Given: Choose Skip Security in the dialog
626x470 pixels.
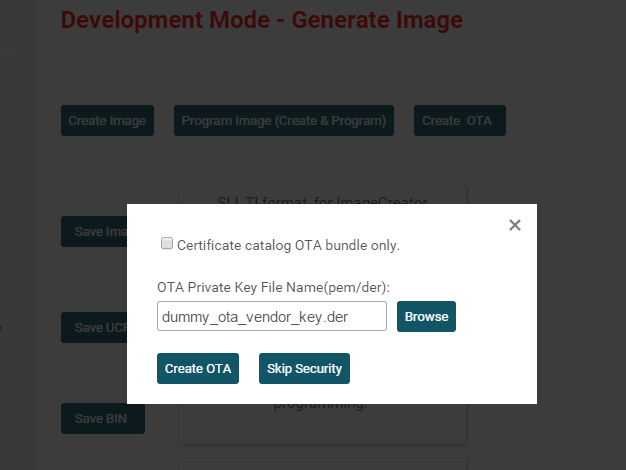Looking at the screenshot, I should [304, 368].
